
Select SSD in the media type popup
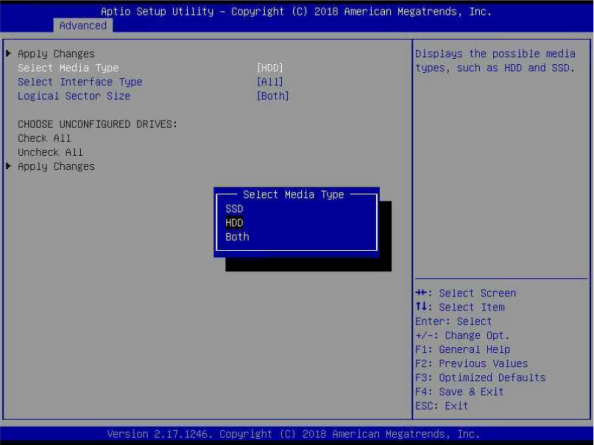(x=234, y=209)
